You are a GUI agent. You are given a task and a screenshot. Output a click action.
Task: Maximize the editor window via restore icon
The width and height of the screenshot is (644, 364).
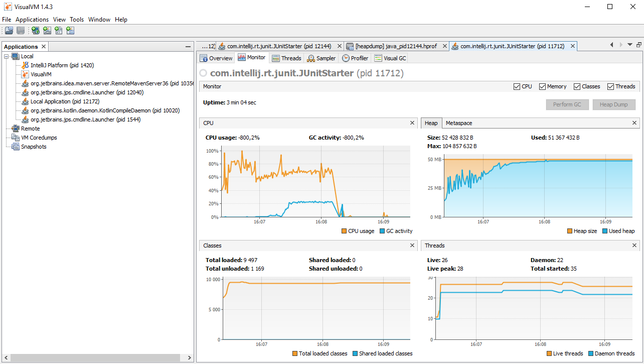[x=639, y=45]
